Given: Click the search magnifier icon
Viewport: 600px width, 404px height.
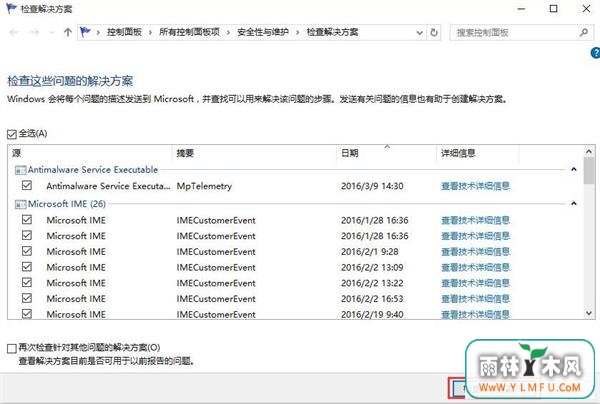Looking at the screenshot, I should tap(584, 33).
